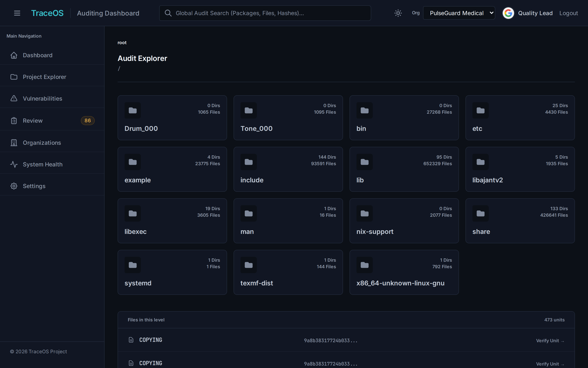Click the Logout link
588x368 pixels.
tap(568, 13)
